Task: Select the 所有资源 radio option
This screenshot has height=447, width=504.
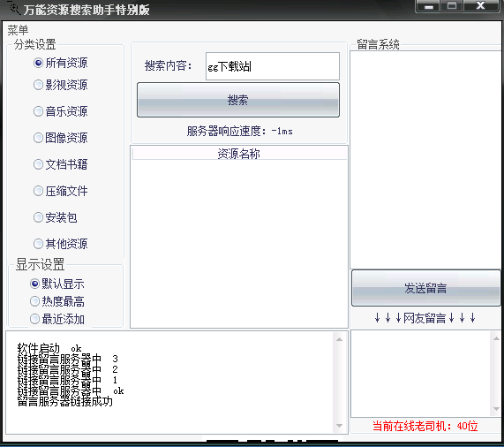Action: click(x=60, y=63)
